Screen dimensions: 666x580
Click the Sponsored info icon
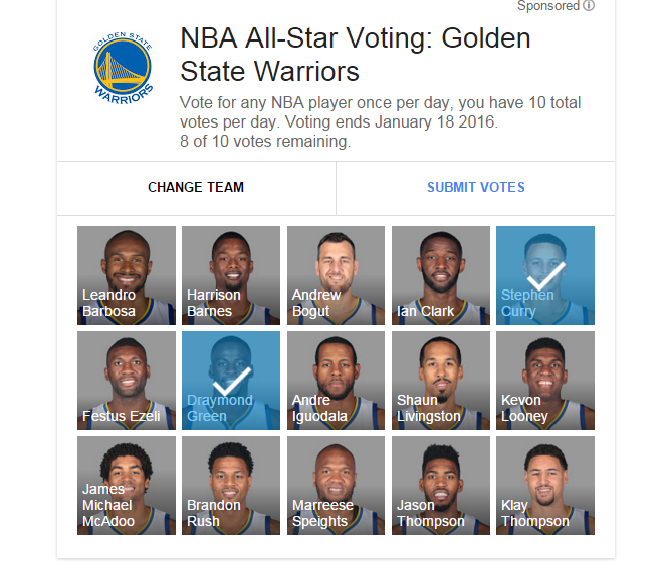[x=589, y=6]
